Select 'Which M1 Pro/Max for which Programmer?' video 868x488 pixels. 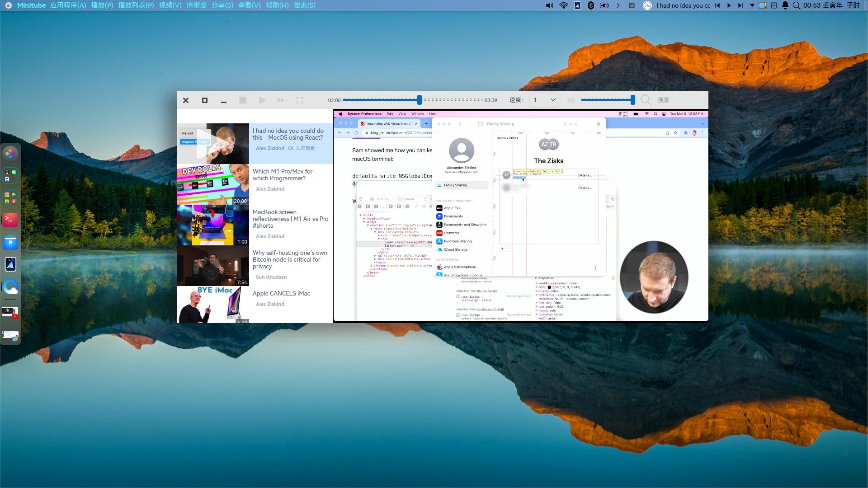pos(283,175)
